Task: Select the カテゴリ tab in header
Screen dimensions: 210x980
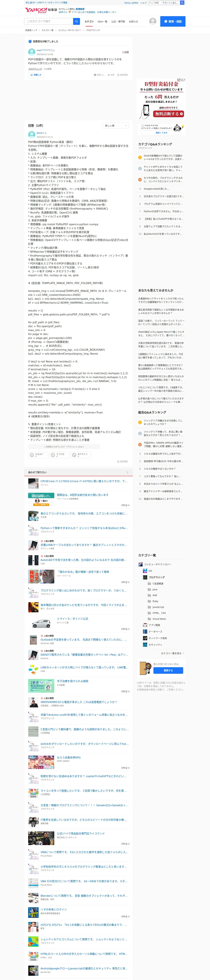Action: coord(89,22)
